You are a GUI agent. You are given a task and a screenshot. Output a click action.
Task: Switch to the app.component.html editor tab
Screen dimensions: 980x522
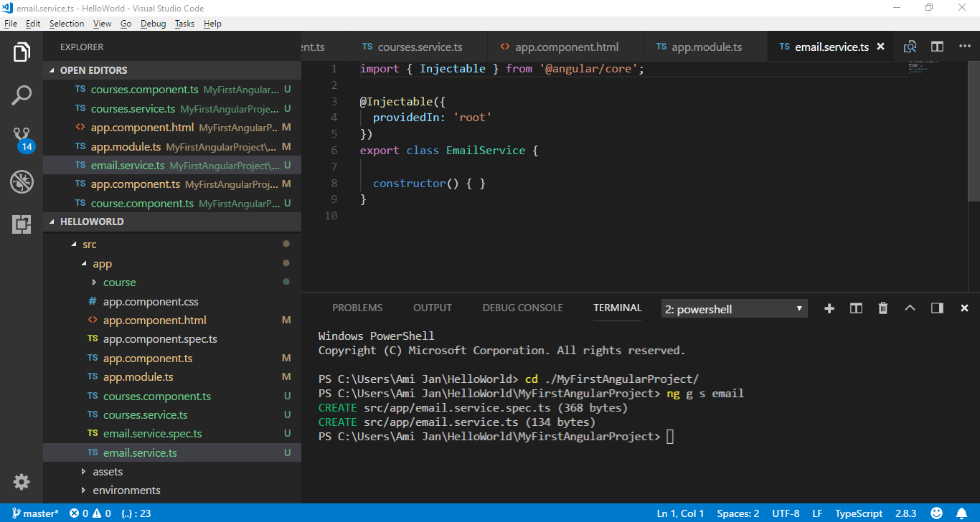coord(565,47)
